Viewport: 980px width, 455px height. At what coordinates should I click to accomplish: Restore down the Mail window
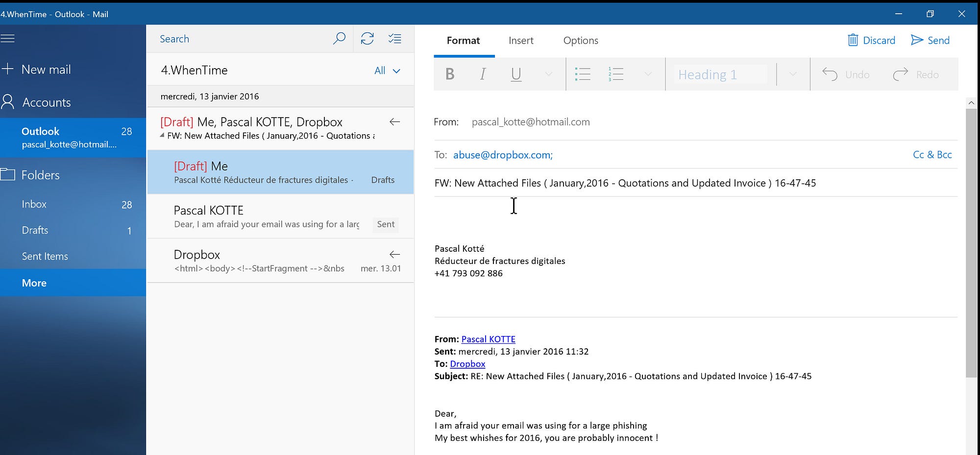point(930,14)
